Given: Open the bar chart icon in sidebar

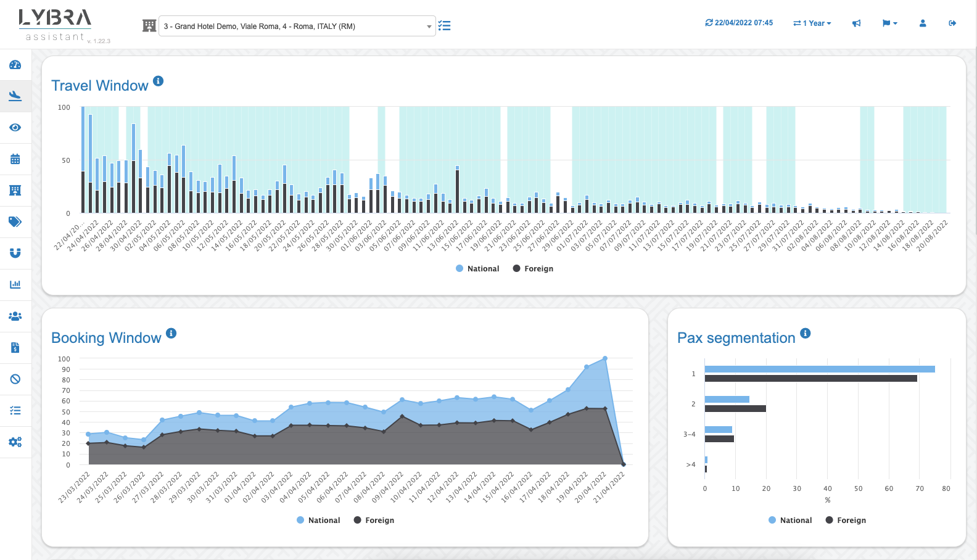Looking at the screenshot, I should point(15,284).
